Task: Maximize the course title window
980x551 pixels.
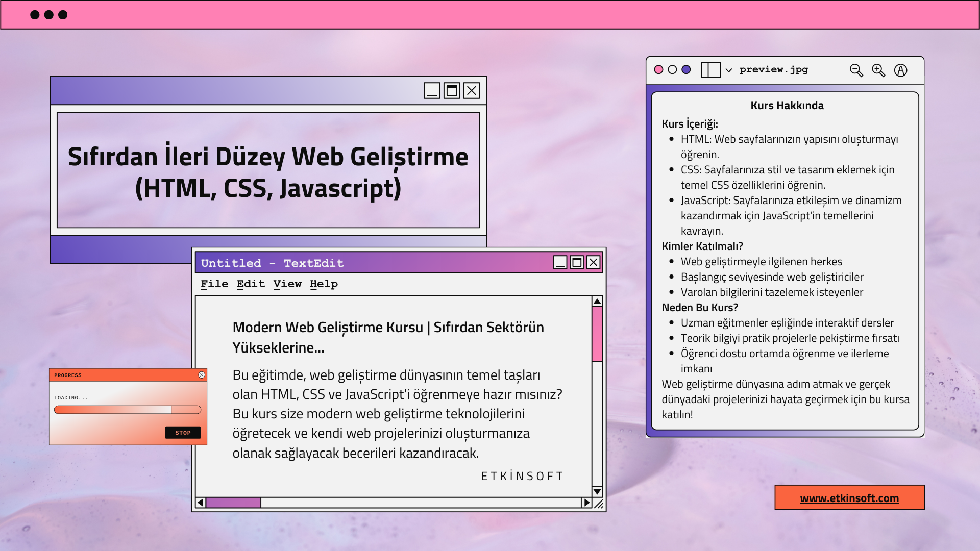Action: [x=452, y=91]
